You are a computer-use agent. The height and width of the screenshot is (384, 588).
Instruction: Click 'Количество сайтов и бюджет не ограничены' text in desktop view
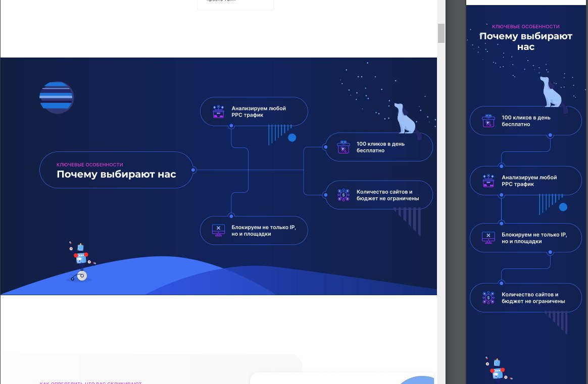387,195
